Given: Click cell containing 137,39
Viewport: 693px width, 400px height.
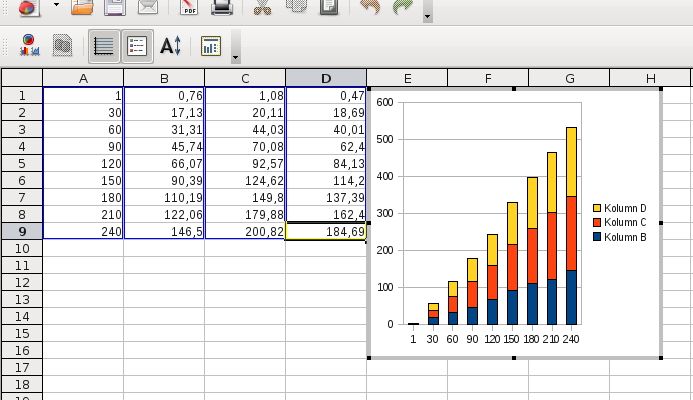Looking at the screenshot, I should [x=326, y=197].
